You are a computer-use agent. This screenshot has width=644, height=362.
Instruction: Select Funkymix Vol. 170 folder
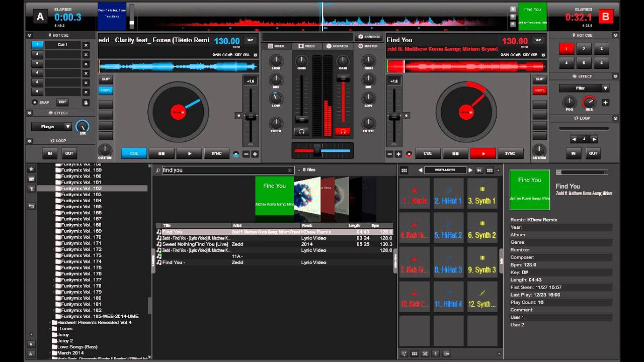coord(81,237)
